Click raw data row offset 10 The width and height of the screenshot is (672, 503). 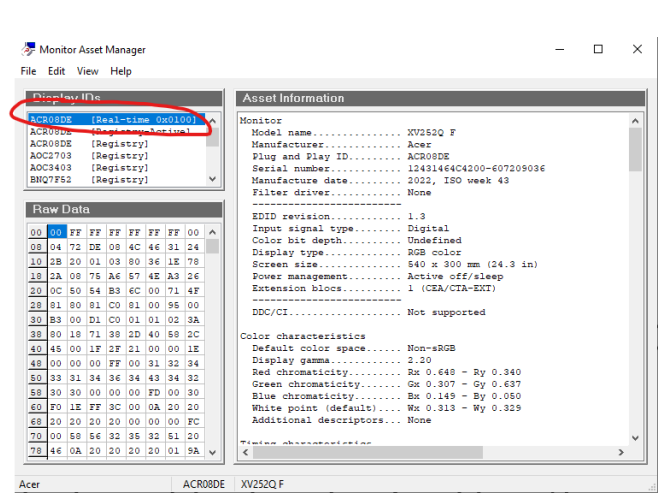[36, 262]
